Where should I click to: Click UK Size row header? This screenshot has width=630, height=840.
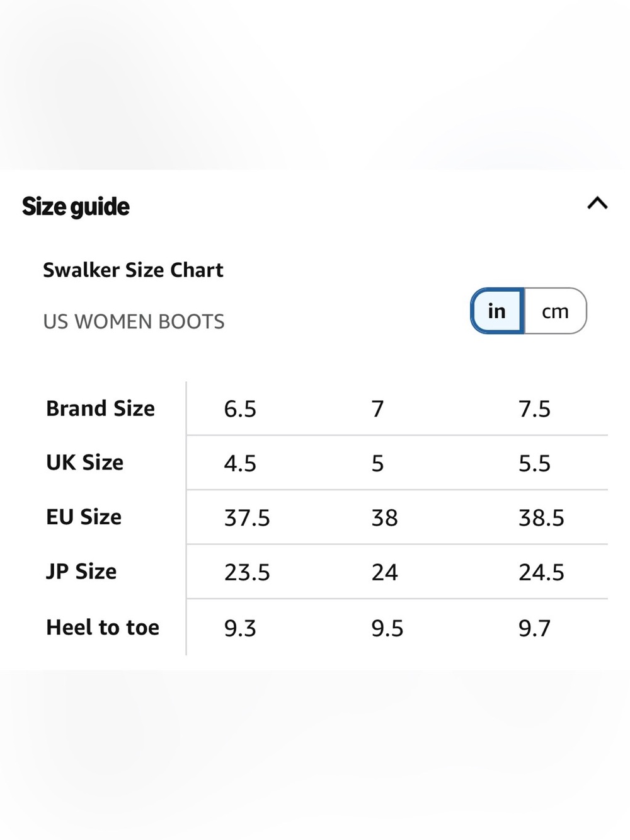coord(84,463)
